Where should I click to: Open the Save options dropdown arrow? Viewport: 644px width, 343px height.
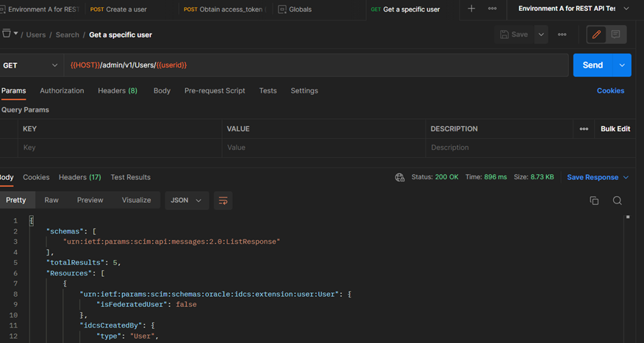(x=541, y=35)
